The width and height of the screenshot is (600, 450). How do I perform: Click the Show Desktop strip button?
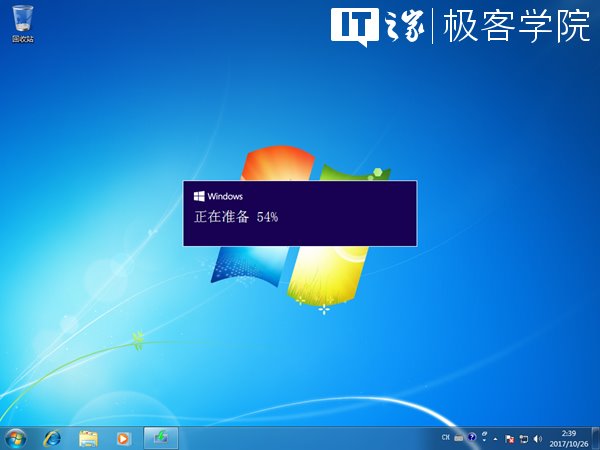pos(595,439)
